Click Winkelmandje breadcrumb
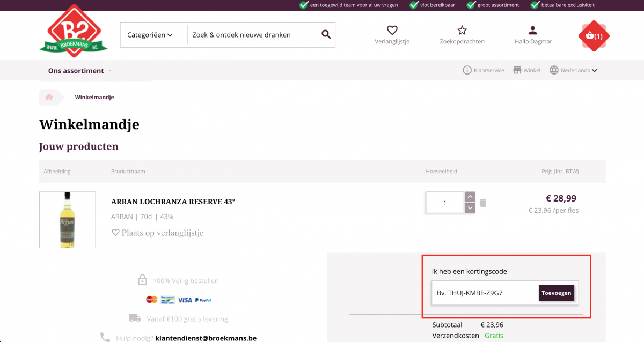Image resolution: width=644 pixels, height=342 pixels. coord(94,98)
